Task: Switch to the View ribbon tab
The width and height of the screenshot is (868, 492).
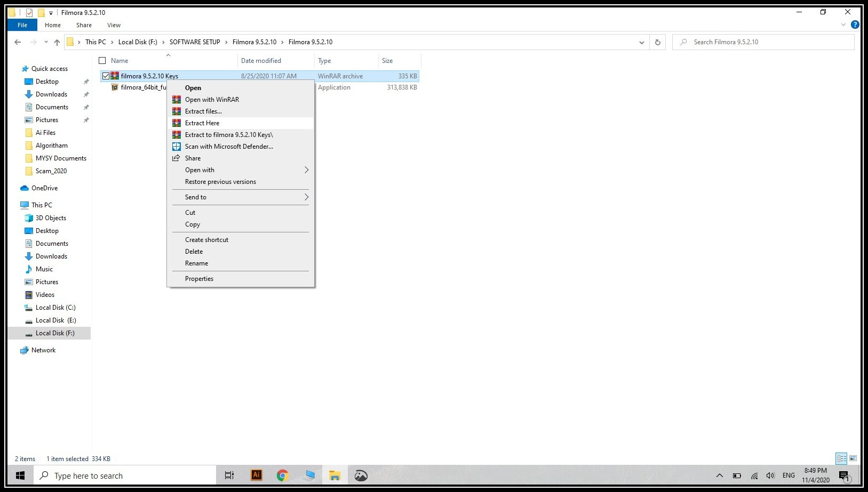Action: pyautogui.click(x=114, y=25)
